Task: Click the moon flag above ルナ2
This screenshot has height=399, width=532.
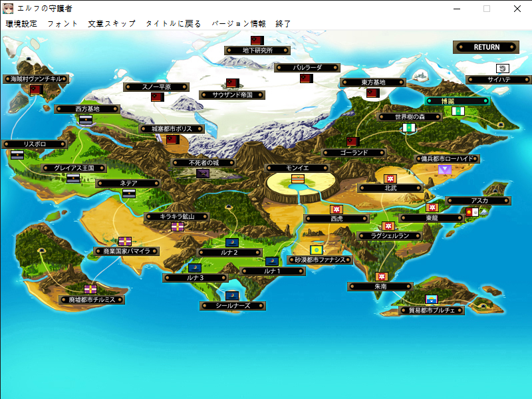Action: pos(232,243)
